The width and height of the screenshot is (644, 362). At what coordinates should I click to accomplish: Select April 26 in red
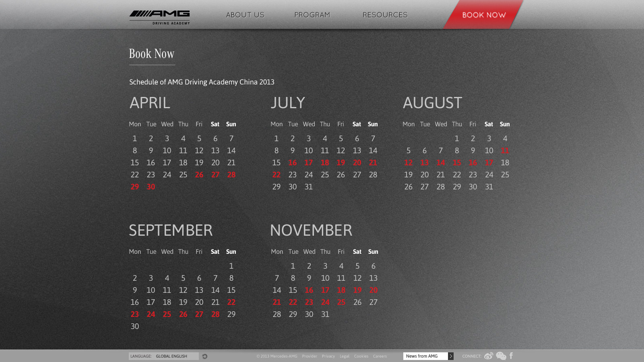tap(199, 175)
